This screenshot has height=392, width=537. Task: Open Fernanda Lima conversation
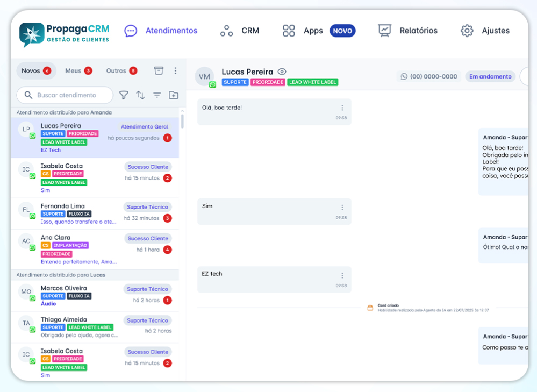point(95,214)
